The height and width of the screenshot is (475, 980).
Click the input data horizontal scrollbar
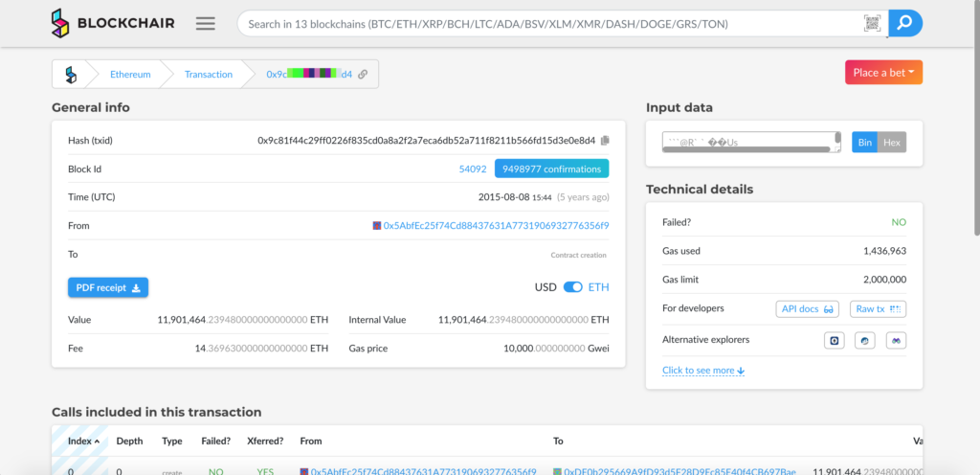pyautogui.click(x=746, y=149)
